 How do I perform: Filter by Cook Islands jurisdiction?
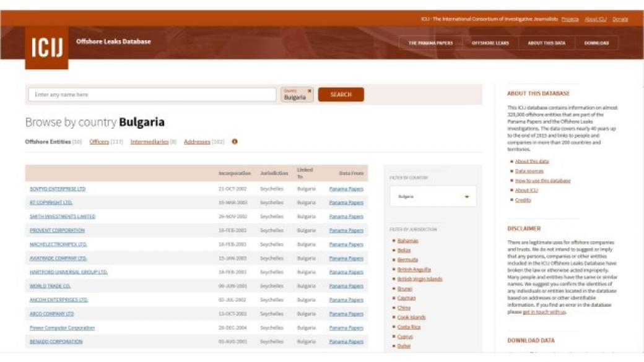tap(411, 317)
